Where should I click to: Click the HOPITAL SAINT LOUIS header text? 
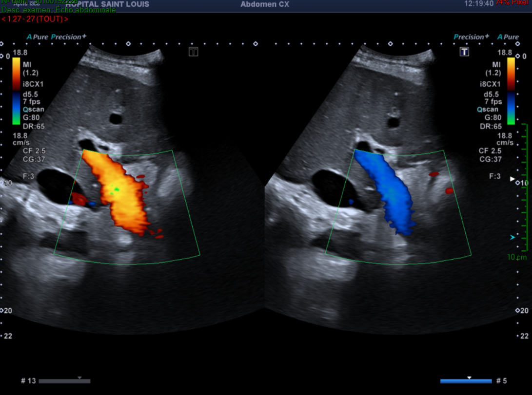pyautogui.click(x=107, y=4)
